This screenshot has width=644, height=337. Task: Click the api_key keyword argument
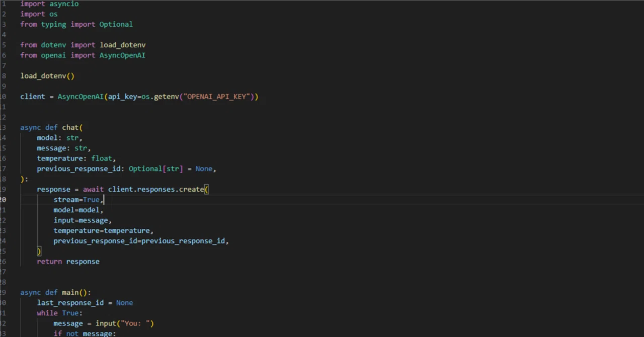pos(122,97)
